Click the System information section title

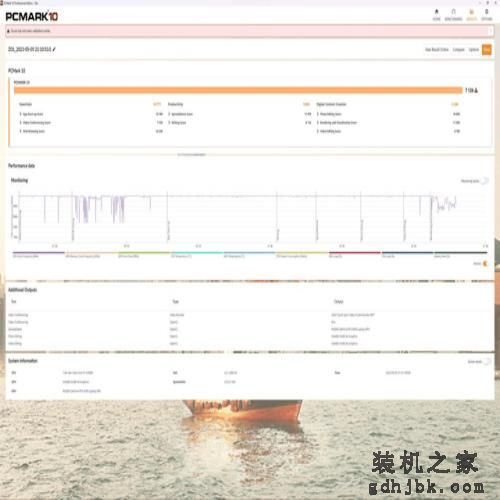(23, 361)
